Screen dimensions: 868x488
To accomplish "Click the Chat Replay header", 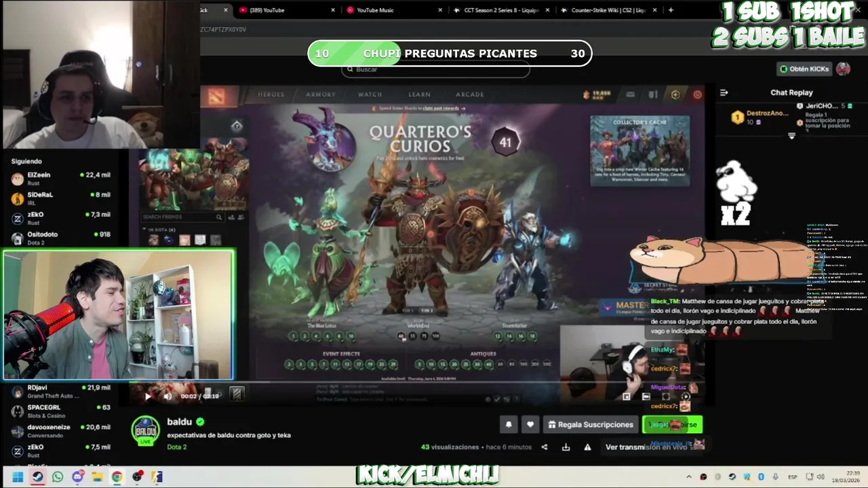I will pos(791,93).
